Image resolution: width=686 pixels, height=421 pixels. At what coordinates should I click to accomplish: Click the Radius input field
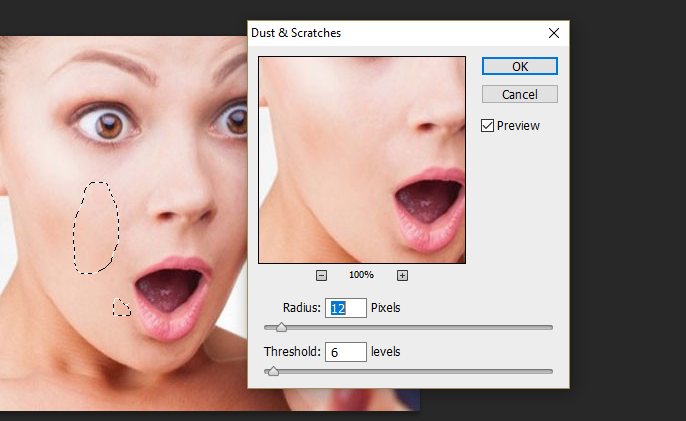point(346,308)
